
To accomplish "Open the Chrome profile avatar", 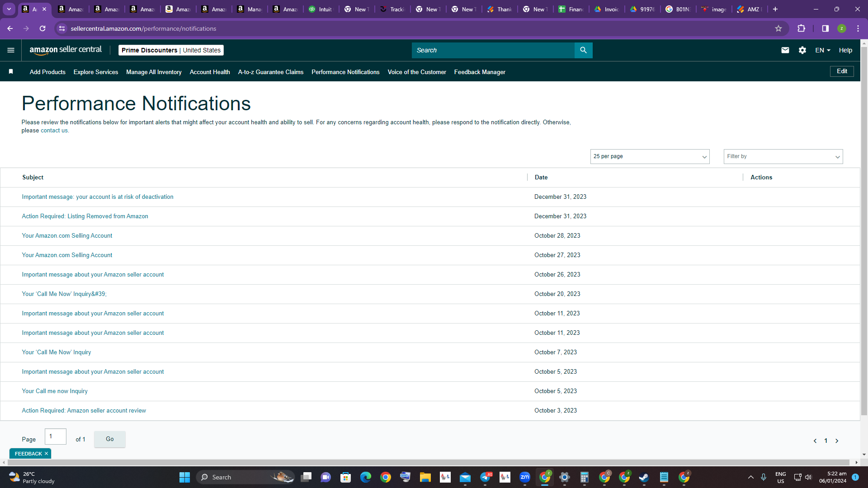I will coord(842,28).
